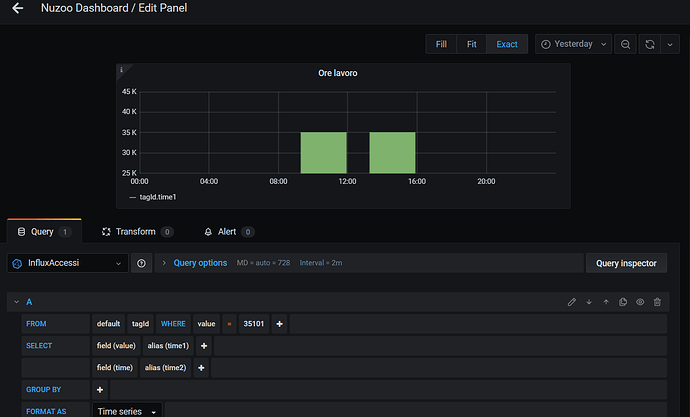Click the field (value) segment

pos(116,346)
